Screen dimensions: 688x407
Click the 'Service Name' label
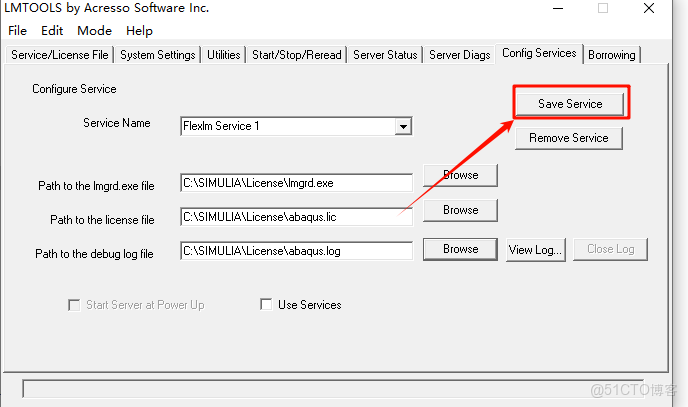[x=117, y=123]
